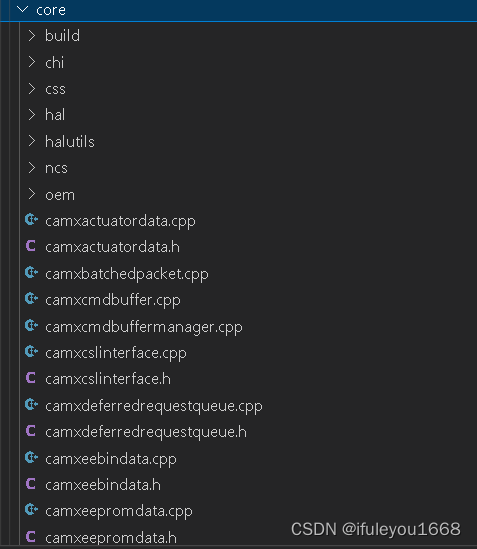Viewport: 477px width, 549px height.
Task: Click the C header icon beside camxeebindata.h
Action: (x=31, y=484)
